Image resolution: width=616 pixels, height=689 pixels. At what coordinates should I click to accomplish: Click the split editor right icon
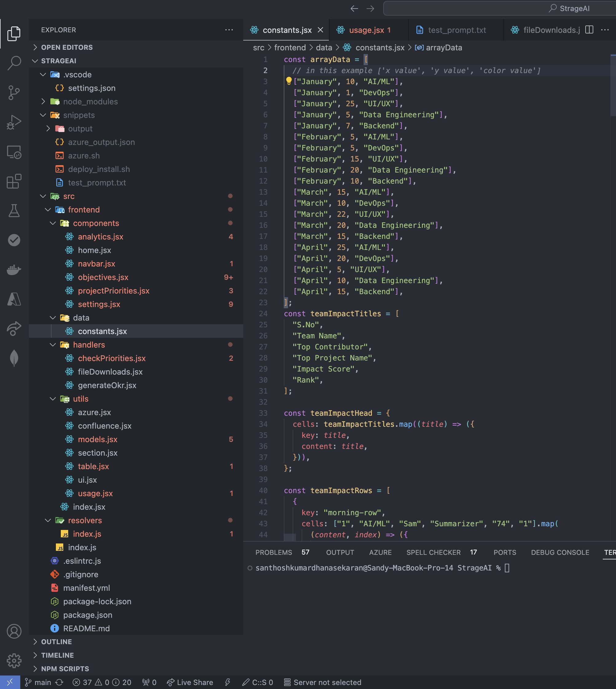tap(589, 30)
